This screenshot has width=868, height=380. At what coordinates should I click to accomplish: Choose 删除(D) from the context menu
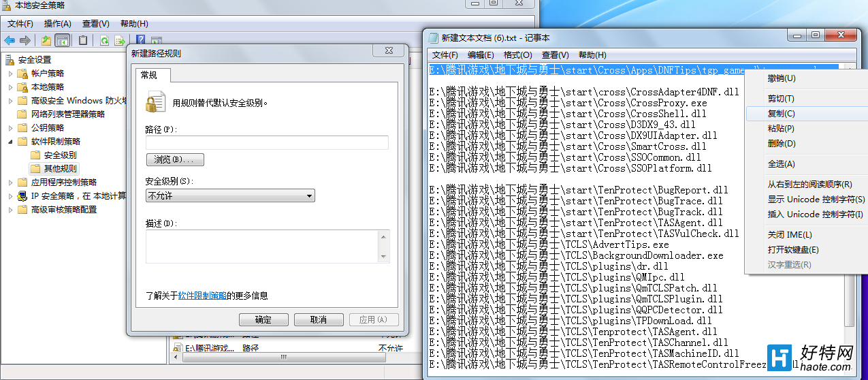pos(805,144)
